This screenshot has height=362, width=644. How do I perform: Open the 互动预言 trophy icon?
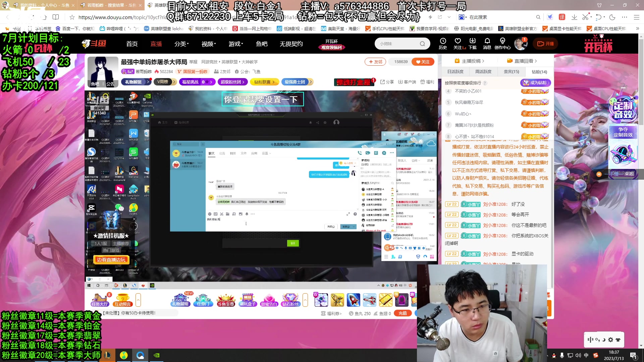[122, 300]
